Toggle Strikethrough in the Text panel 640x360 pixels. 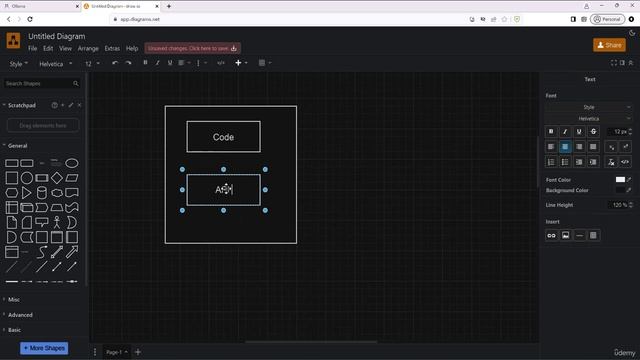(x=593, y=131)
